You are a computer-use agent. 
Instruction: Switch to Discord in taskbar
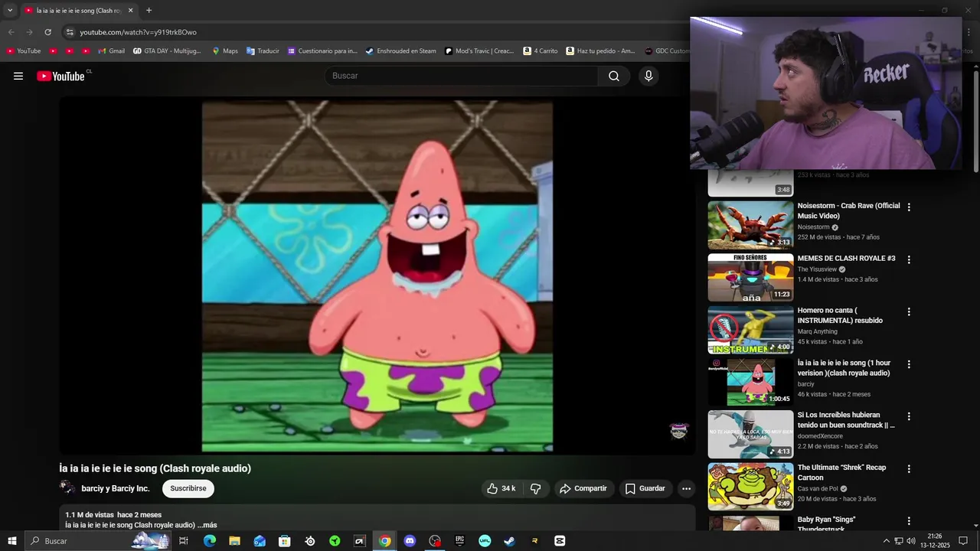pos(410,541)
